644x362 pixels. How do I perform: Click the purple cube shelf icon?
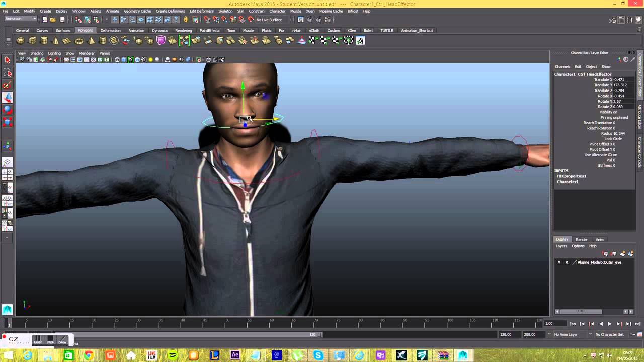161,41
